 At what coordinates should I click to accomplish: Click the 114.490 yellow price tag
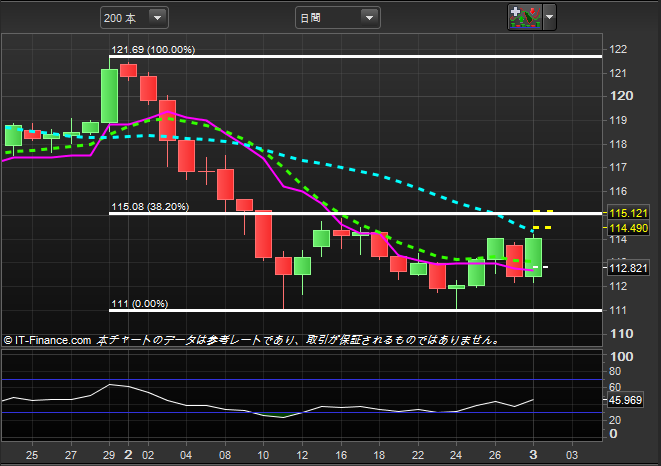(628, 228)
